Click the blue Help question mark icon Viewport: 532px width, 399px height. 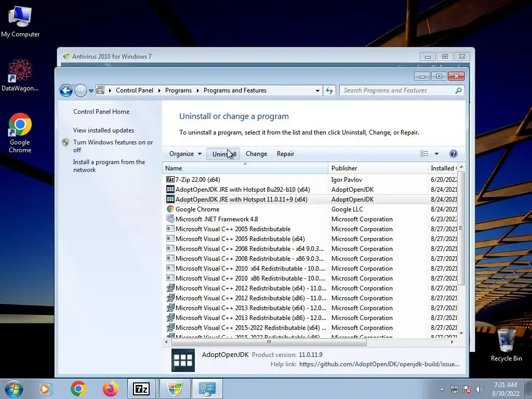point(453,154)
